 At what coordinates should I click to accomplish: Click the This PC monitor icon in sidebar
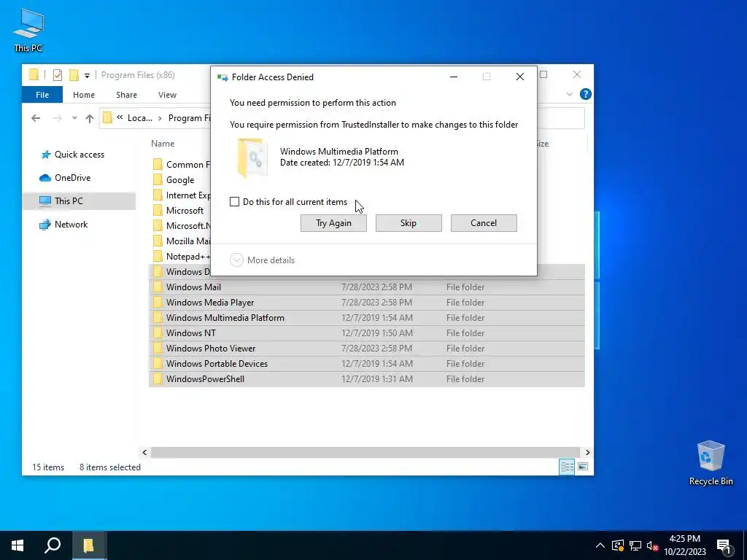click(45, 201)
